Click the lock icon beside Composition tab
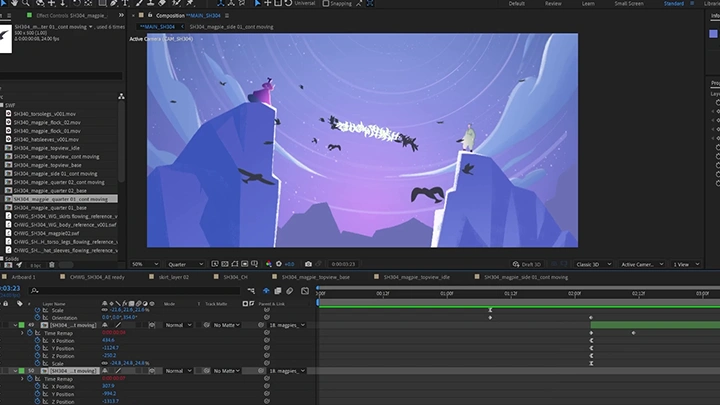 pyautogui.click(x=150, y=15)
